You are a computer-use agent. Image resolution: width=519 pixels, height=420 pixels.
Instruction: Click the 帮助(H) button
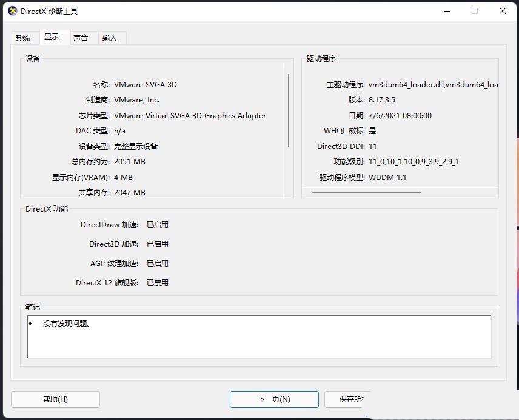pos(55,399)
